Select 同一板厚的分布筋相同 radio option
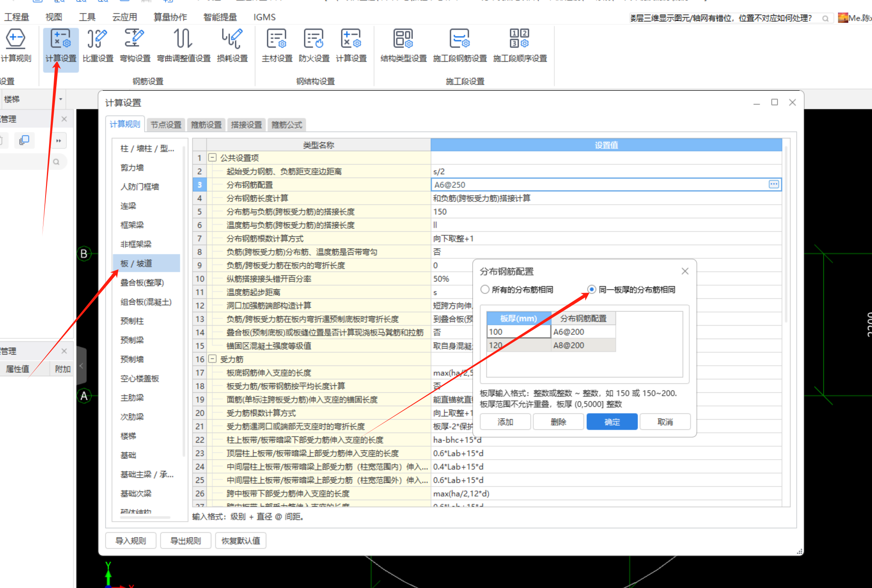This screenshot has width=872, height=588. coord(592,289)
